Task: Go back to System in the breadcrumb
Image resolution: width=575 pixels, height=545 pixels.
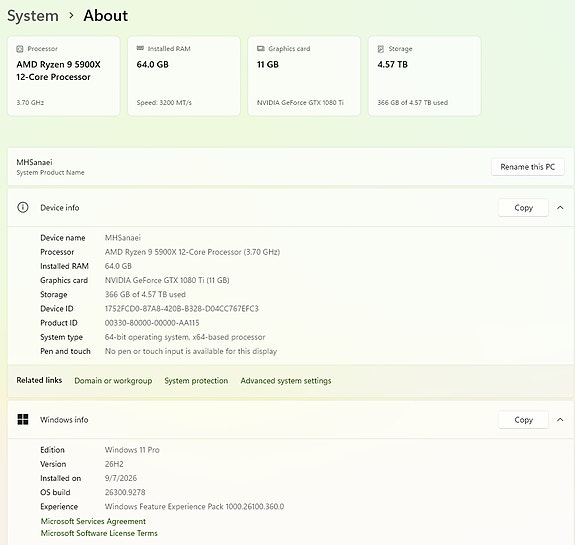Action: (33, 16)
